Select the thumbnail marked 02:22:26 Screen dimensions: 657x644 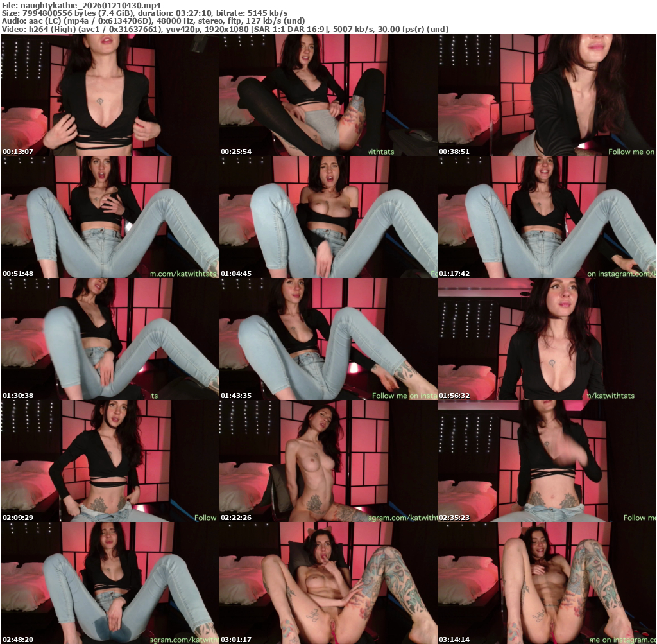pos(328,461)
